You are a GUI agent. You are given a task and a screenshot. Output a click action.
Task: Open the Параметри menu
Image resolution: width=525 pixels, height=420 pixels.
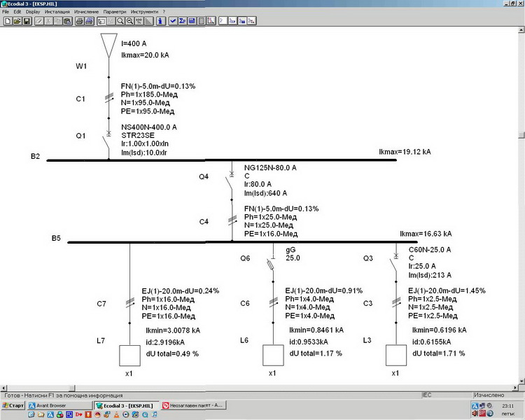[115, 12]
